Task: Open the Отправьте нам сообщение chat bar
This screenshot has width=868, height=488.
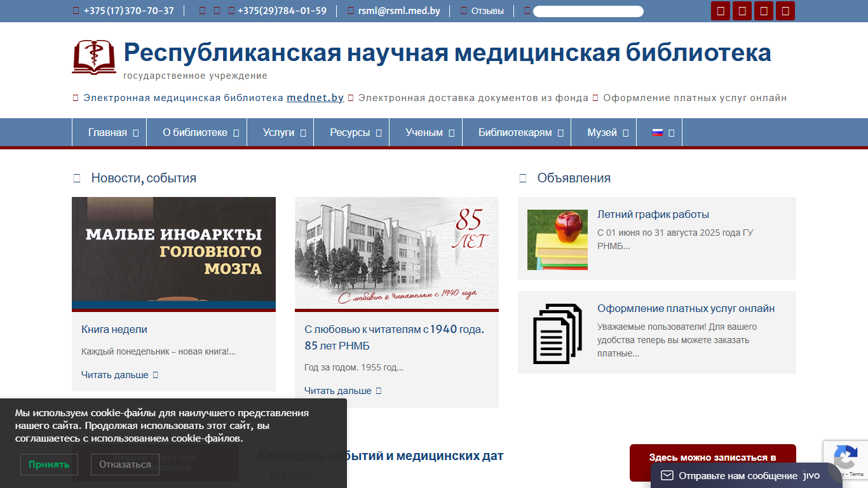Action: click(x=747, y=475)
